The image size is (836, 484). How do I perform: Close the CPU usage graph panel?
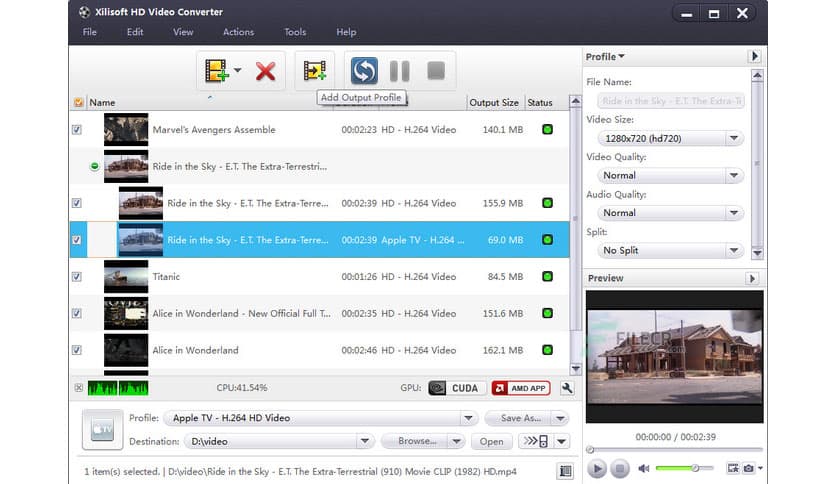(79, 388)
